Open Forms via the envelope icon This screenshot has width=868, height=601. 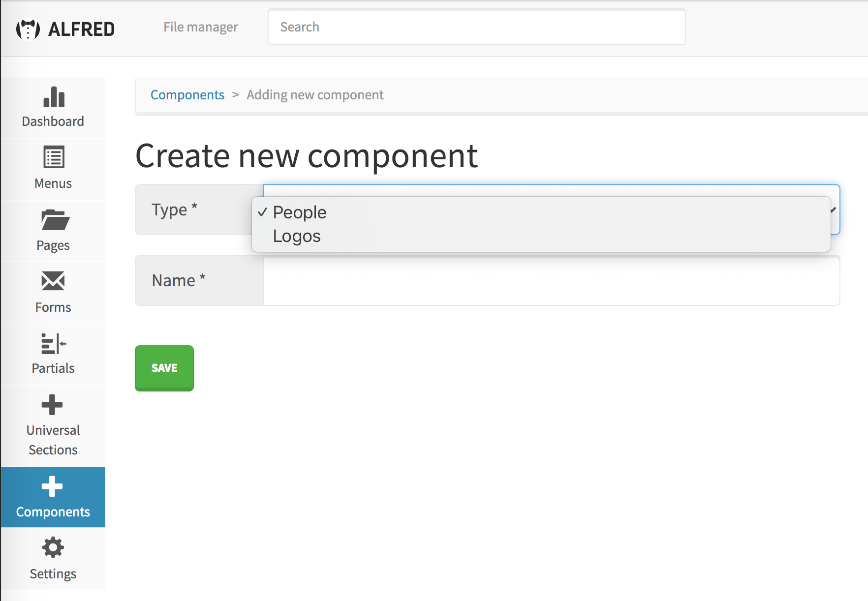[53, 282]
